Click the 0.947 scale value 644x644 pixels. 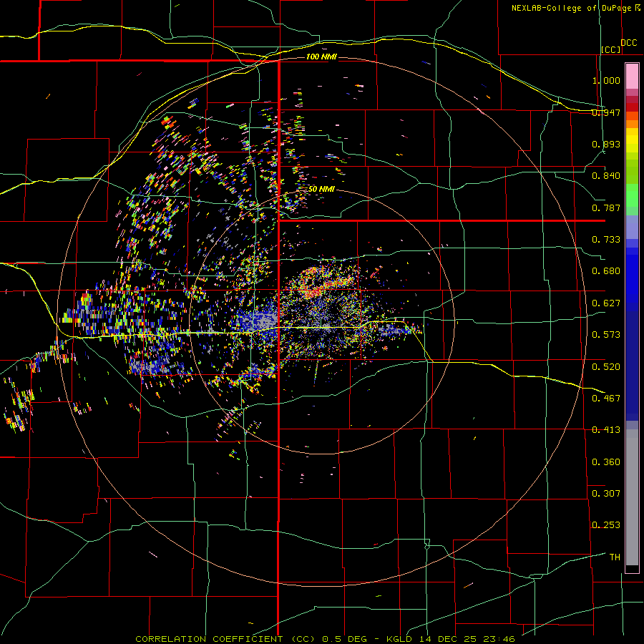tap(606, 112)
